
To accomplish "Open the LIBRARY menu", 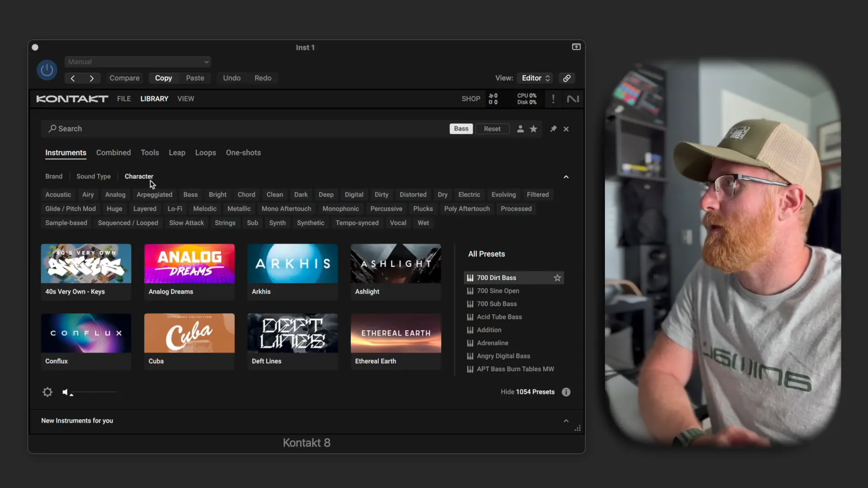I will pos(154,99).
